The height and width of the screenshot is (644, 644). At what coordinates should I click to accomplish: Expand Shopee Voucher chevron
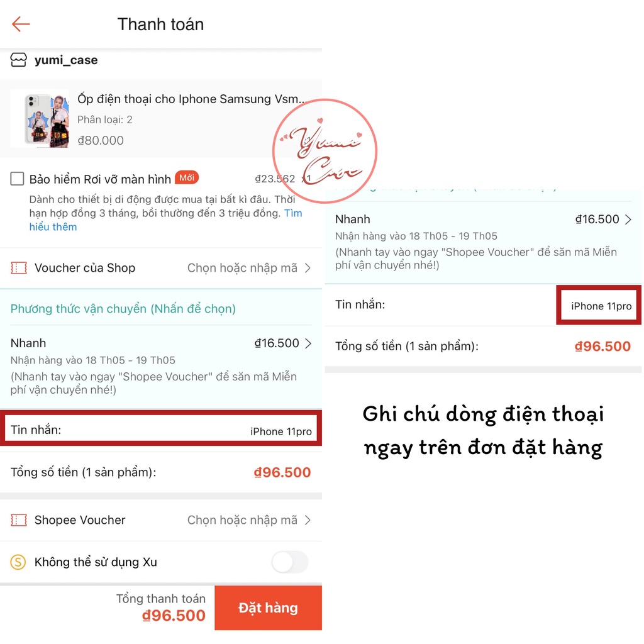click(308, 520)
